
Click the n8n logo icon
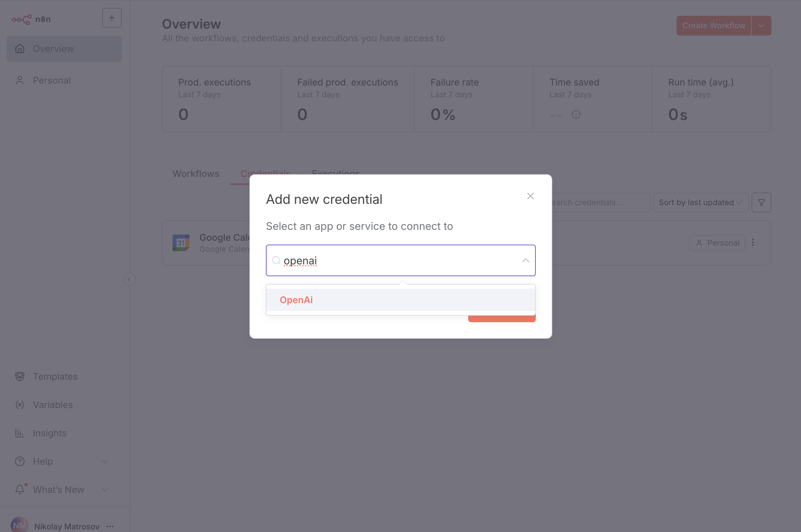22,19
